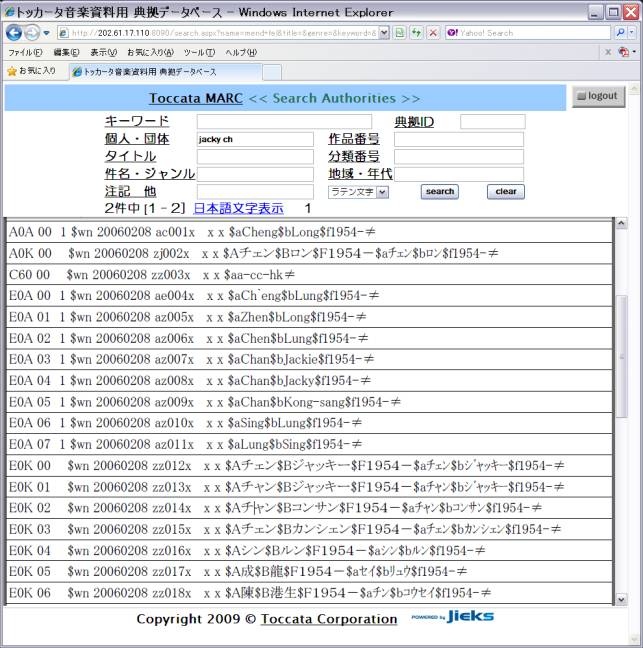Open the ラテン文字 script dropdown

click(358, 192)
